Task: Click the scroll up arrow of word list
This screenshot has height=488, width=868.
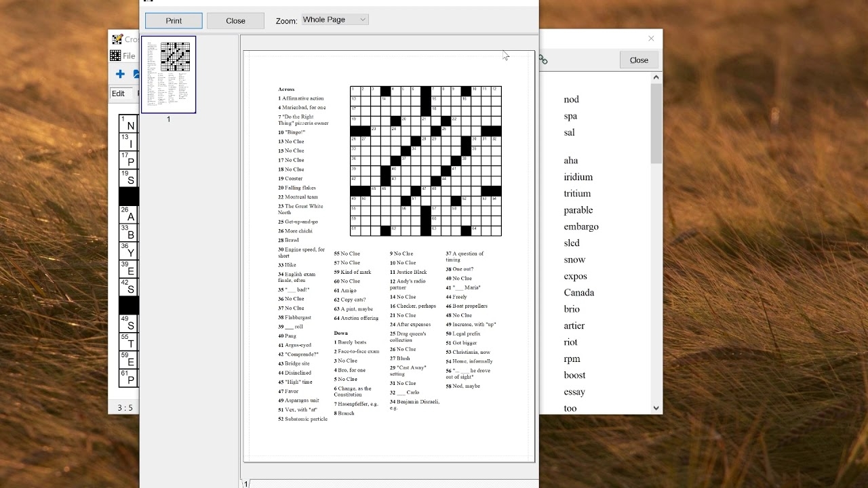Action: (x=656, y=77)
